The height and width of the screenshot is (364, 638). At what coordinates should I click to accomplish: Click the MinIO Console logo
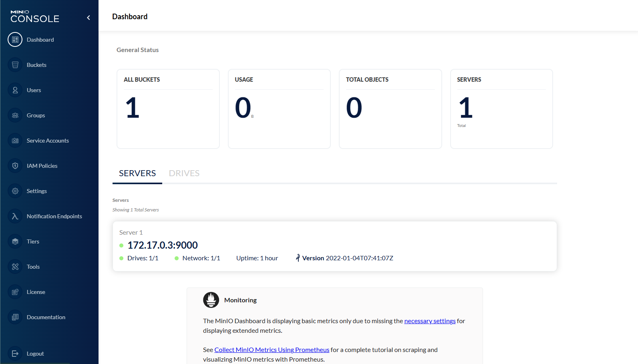(35, 16)
